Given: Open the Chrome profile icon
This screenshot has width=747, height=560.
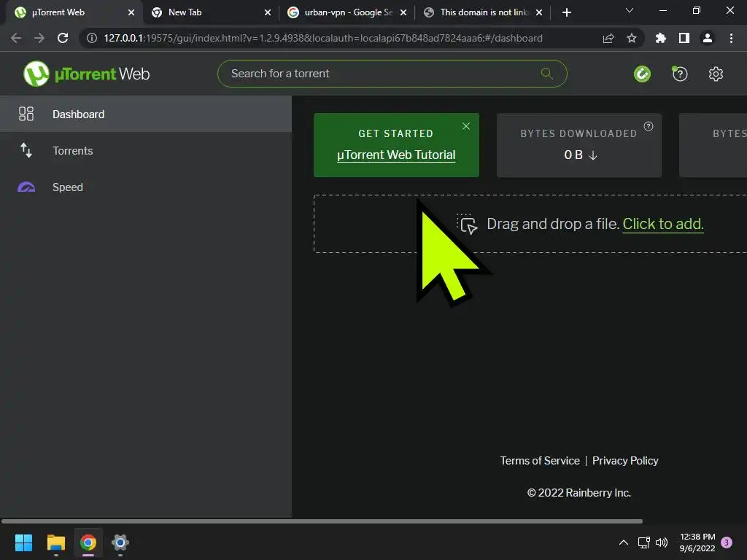Looking at the screenshot, I should point(708,38).
